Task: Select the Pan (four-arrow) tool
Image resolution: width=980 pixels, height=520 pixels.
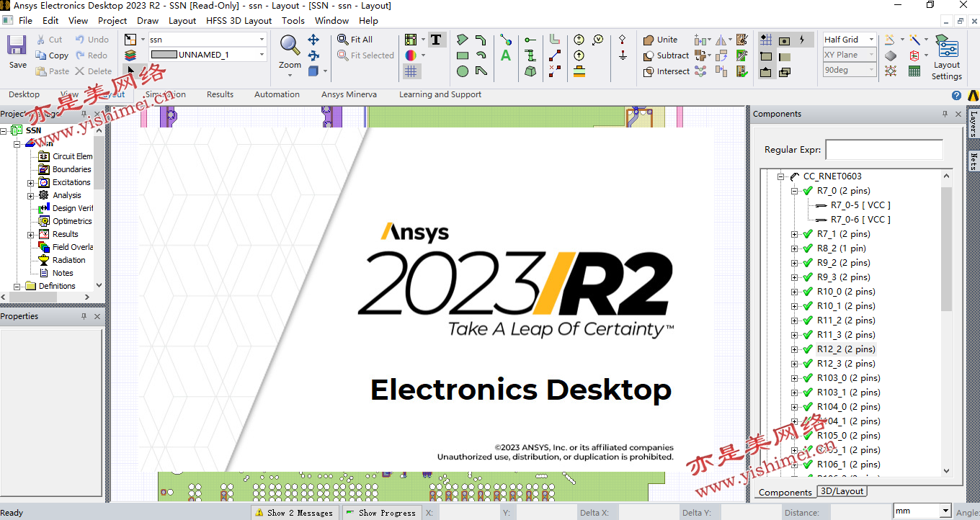Action: point(313,40)
